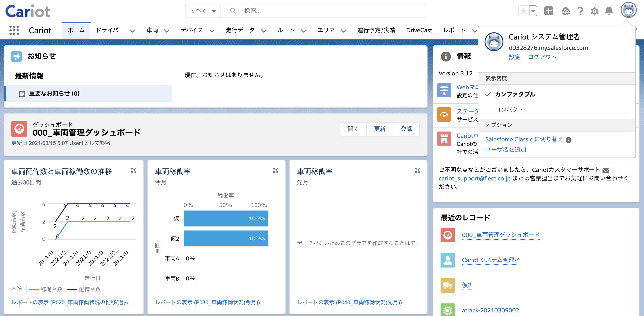The width and height of the screenshot is (644, 316).
Task: Expand the 車両配備数と車両稼働数の推移 chart
Action: [x=134, y=170]
